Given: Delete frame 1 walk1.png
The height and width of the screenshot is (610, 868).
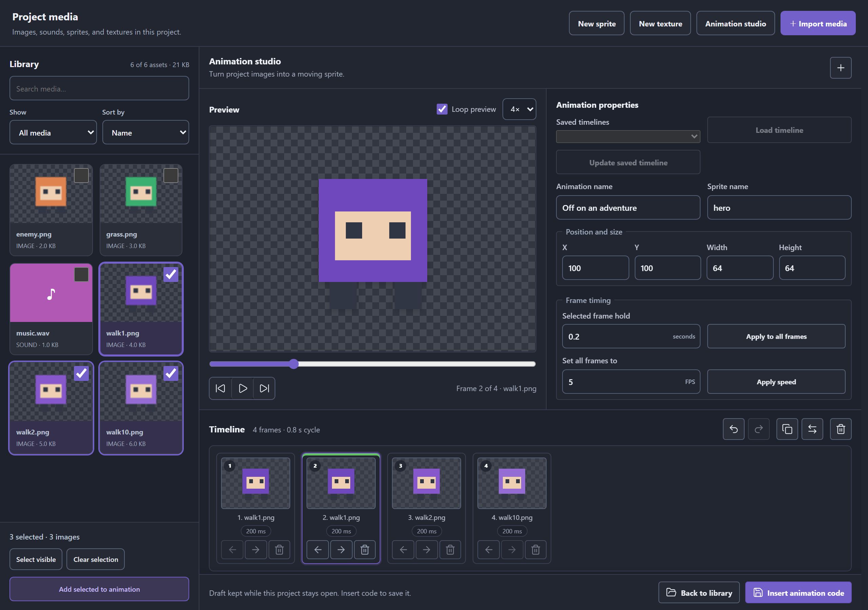Looking at the screenshot, I should point(279,550).
